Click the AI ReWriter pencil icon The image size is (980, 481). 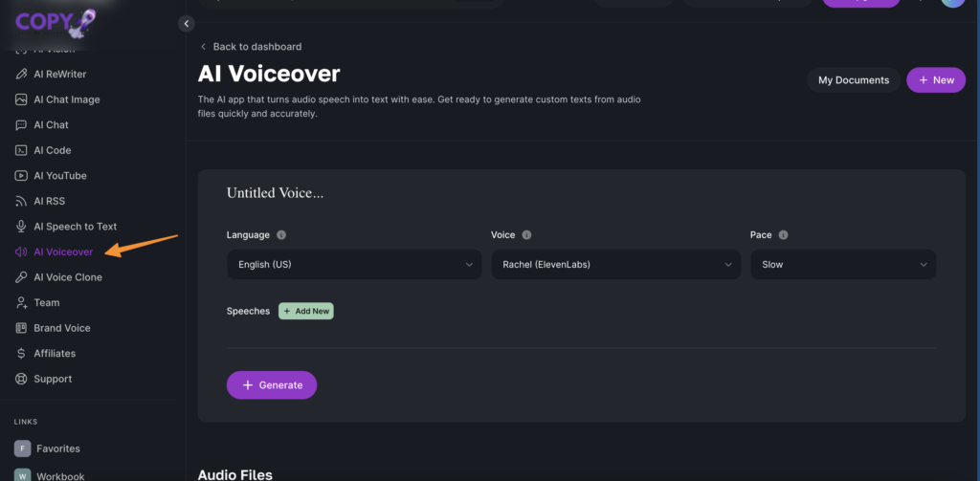[x=21, y=75]
